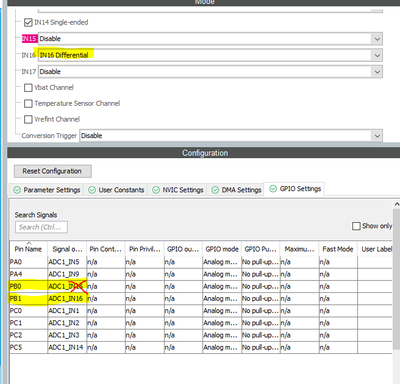Viewport: 400px width, 384px height.
Task: Switch to the DMA Settings tab
Action: coord(237,190)
